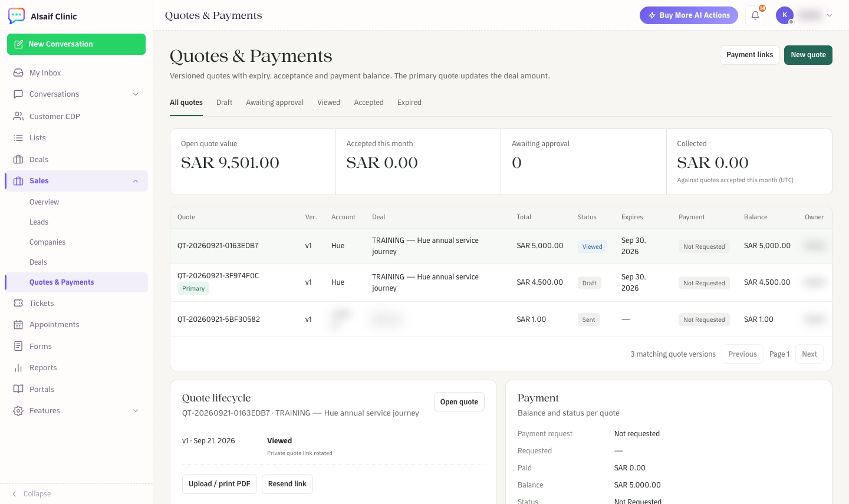Click the Collected summary card
Viewport: 849px width, 504px height.
(749, 162)
